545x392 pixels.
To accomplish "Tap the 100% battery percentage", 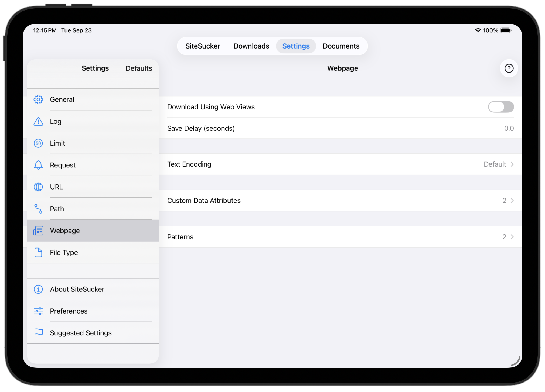I will (490, 30).
